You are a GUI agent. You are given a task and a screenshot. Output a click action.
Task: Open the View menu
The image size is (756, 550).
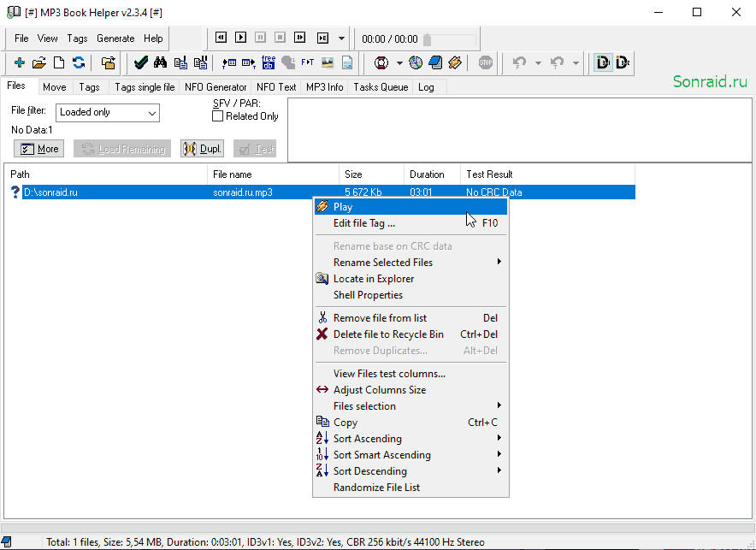(x=47, y=38)
